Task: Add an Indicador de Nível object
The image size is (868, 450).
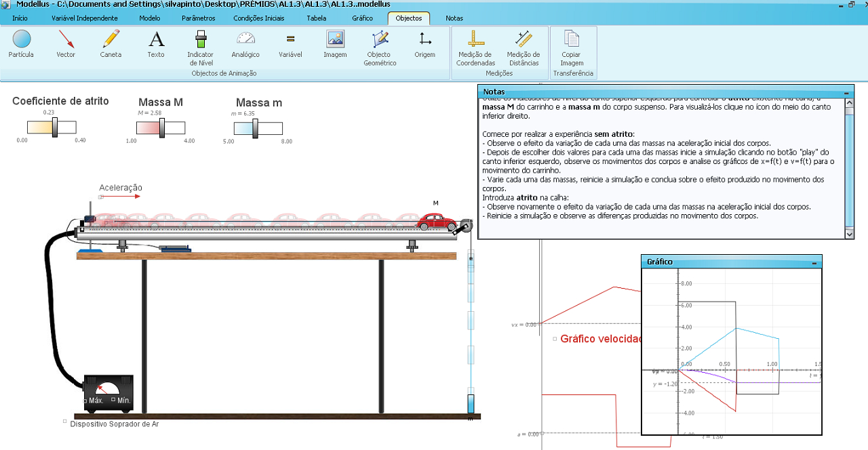Action: (x=201, y=47)
